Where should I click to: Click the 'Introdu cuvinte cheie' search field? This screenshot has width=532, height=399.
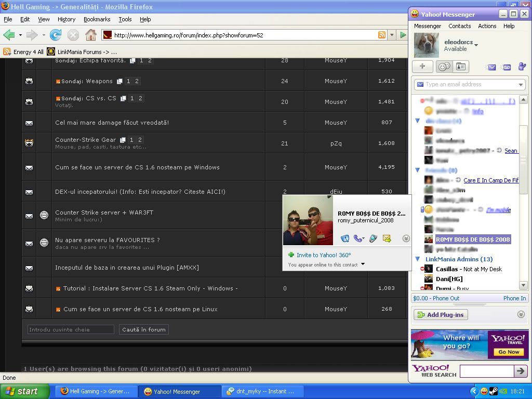pyautogui.click(x=71, y=329)
